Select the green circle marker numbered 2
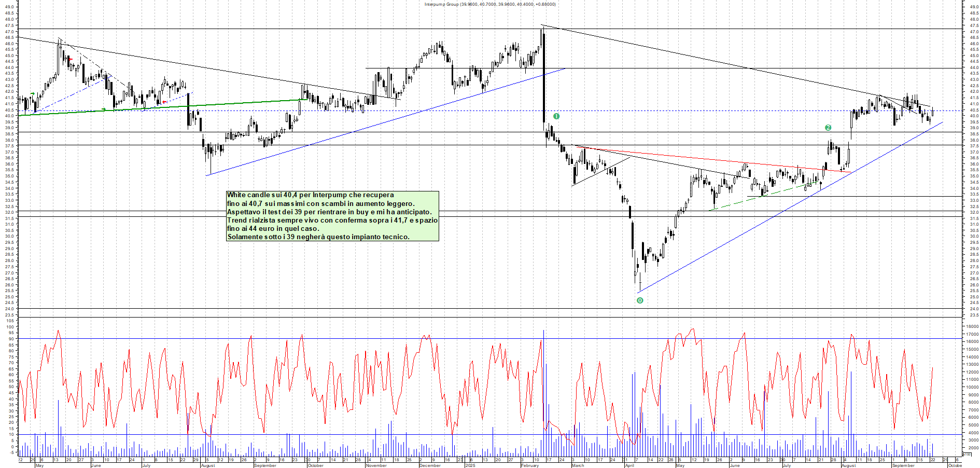This screenshot has height=468, width=980. [x=828, y=128]
